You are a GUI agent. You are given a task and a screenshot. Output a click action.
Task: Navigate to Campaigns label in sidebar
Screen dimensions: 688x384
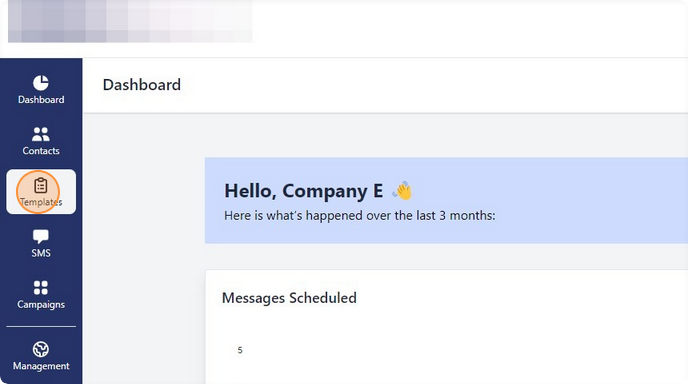tap(41, 305)
